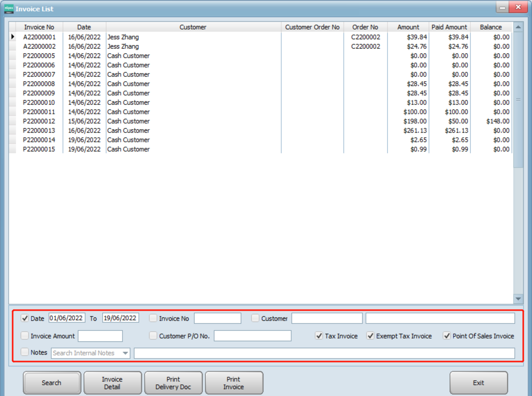Open the Search Internal Notes dropdown

pyautogui.click(x=125, y=353)
